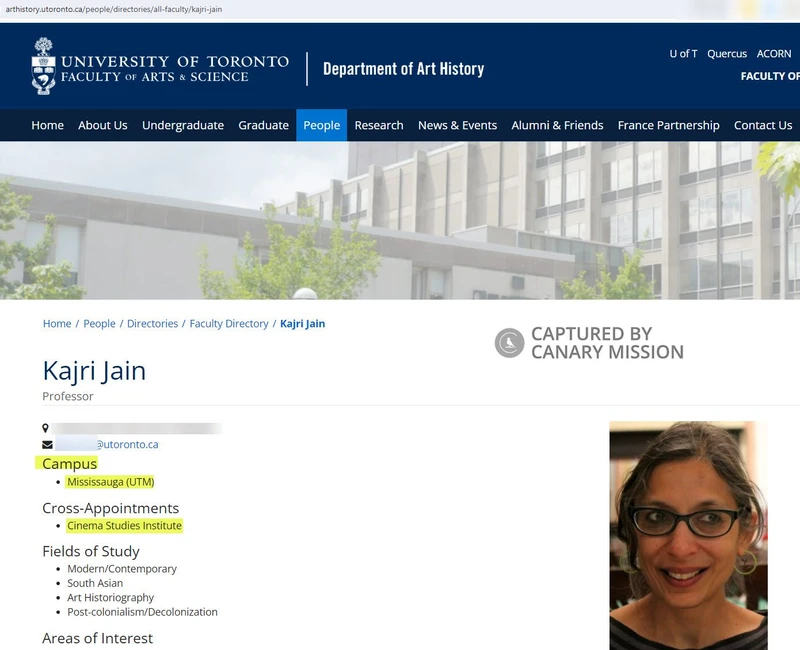Screen dimensions: 800x650
Task: Click the Kajri Jain breadcrumb entry
Action: [x=303, y=324]
